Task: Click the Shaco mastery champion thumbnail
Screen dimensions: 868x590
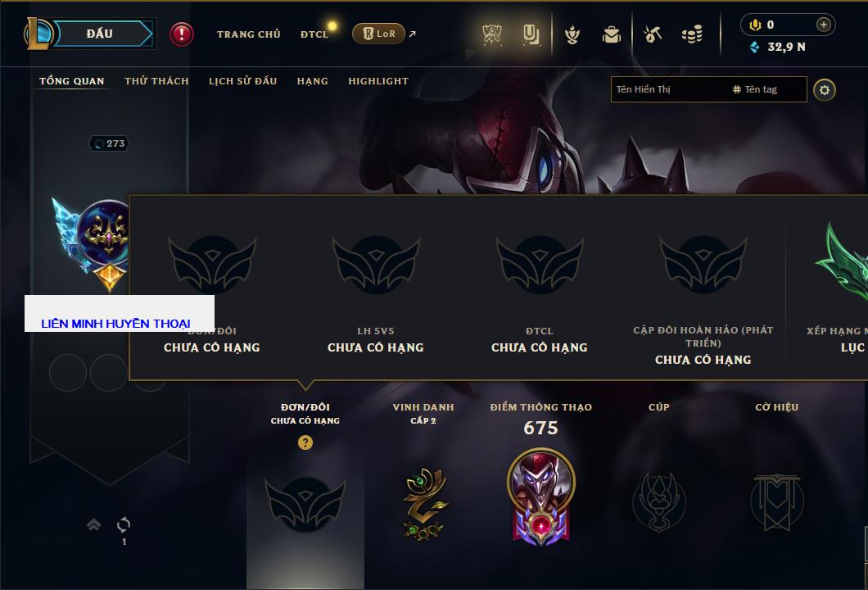Action: point(540,496)
